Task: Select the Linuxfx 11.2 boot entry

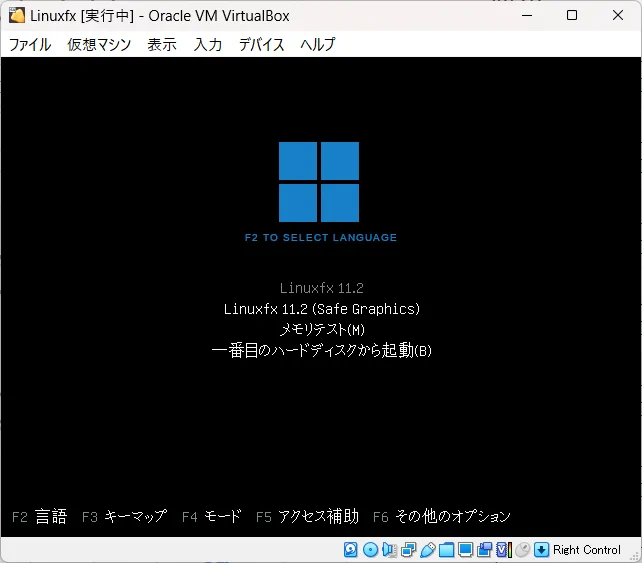Action: [322, 288]
